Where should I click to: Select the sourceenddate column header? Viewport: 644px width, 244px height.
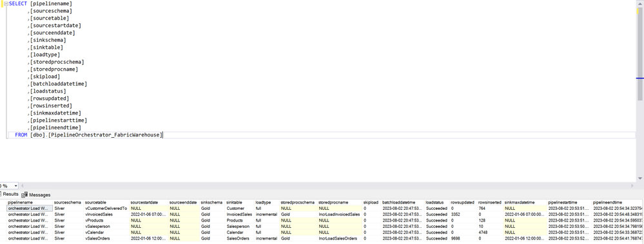(184, 203)
